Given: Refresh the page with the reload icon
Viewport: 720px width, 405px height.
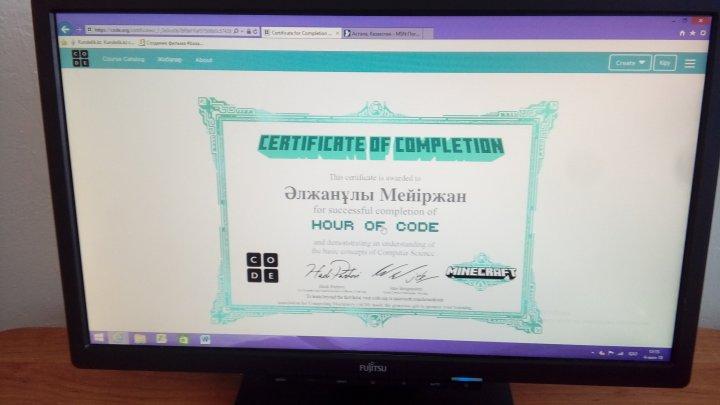Looking at the screenshot, I should coord(255,32).
